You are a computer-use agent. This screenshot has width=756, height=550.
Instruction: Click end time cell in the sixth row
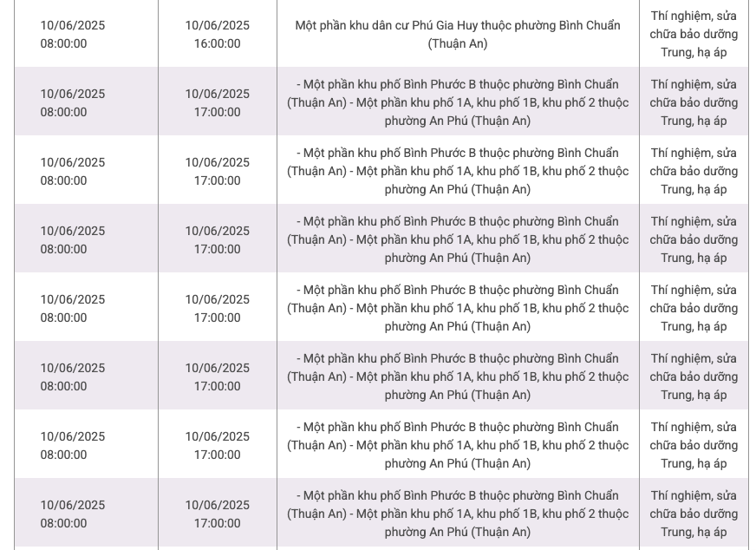click(x=217, y=376)
